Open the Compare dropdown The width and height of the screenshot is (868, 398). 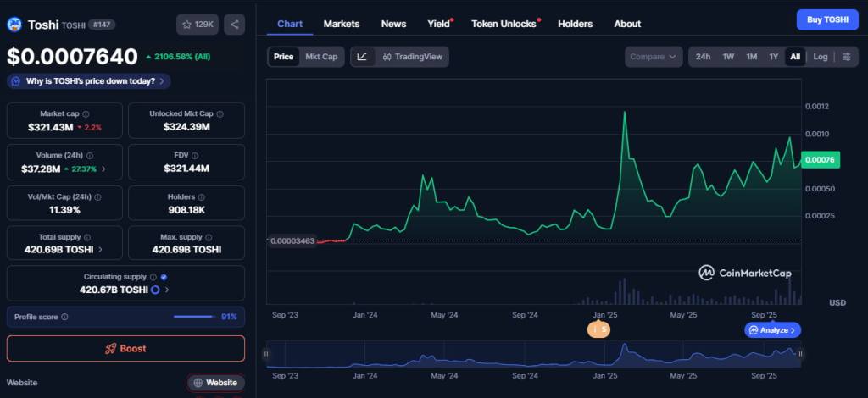(x=653, y=57)
